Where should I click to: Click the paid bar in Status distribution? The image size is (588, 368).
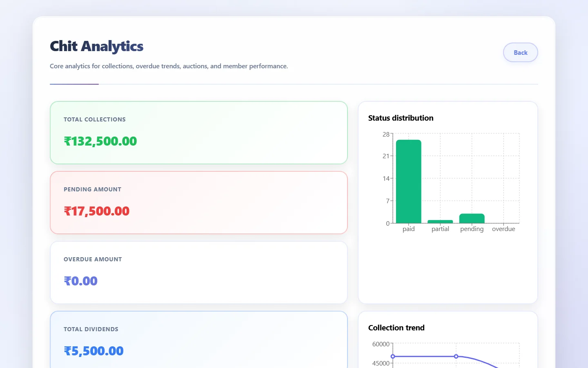408,182
